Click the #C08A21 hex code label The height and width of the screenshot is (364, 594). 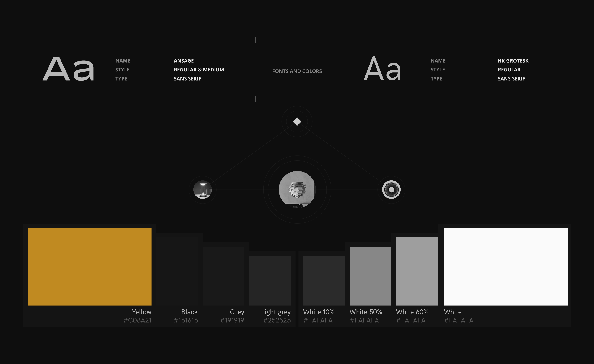137,320
